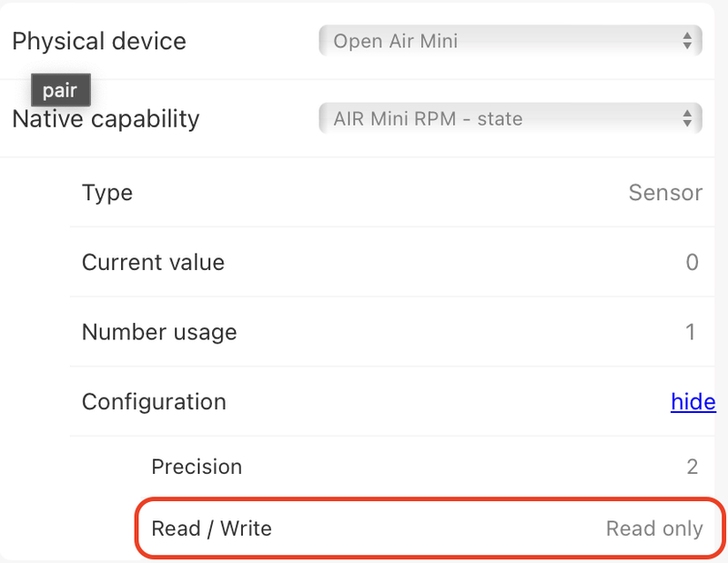Screen dimensions: 728x563
Task: Click the pair tooltip label
Action: click(x=60, y=91)
